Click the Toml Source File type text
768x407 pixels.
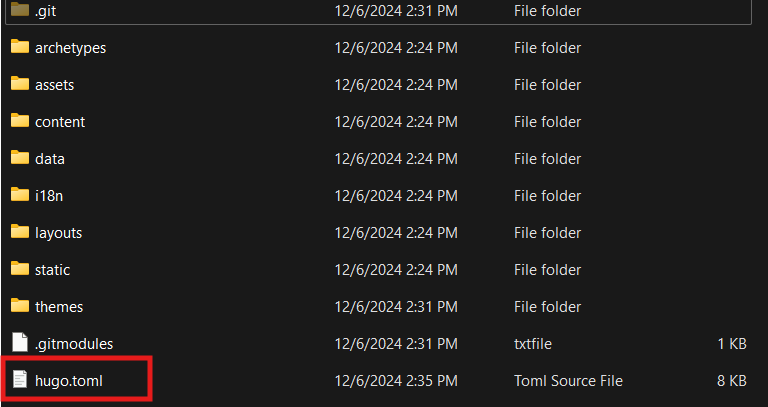pos(568,381)
